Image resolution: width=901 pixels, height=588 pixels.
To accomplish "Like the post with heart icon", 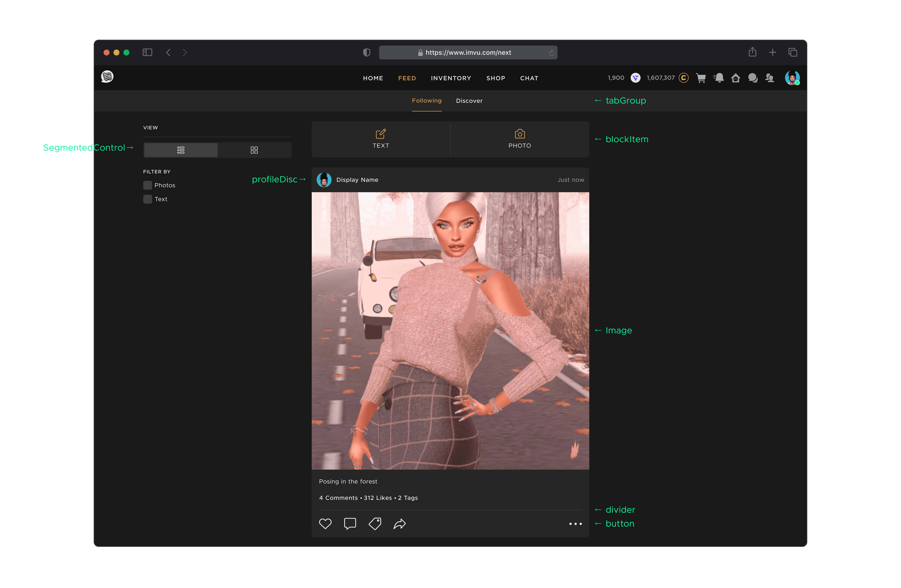I will pos(325,524).
